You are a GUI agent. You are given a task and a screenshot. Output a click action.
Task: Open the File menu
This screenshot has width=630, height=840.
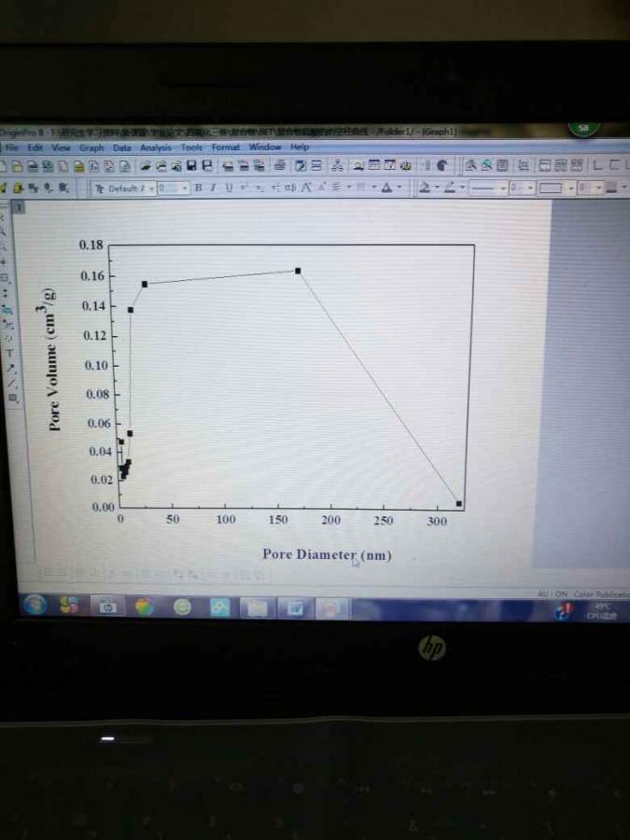pyautogui.click(x=12, y=147)
